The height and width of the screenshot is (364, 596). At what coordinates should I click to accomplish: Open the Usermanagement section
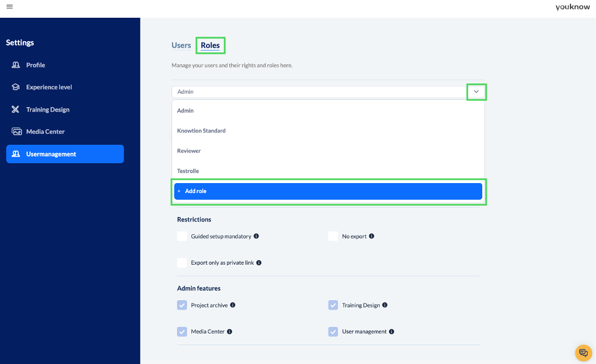[65, 154]
